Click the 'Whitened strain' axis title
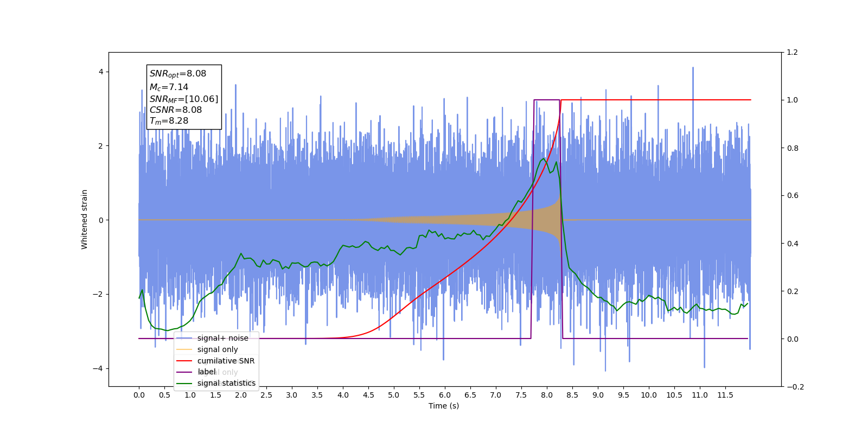 [85, 219]
